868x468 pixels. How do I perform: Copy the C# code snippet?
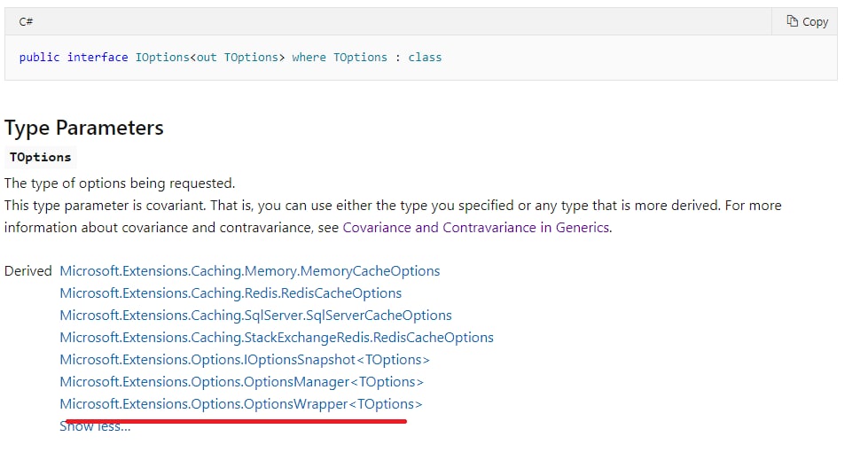pyautogui.click(x=807, y=21)
